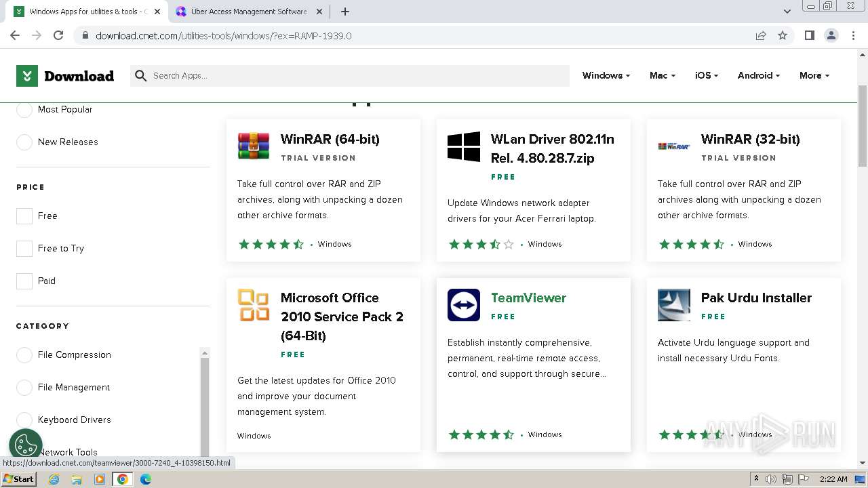This screenshot has width=868, height=488.
Task: Open the Chrome profile avatar
Action: coord(831,35)
